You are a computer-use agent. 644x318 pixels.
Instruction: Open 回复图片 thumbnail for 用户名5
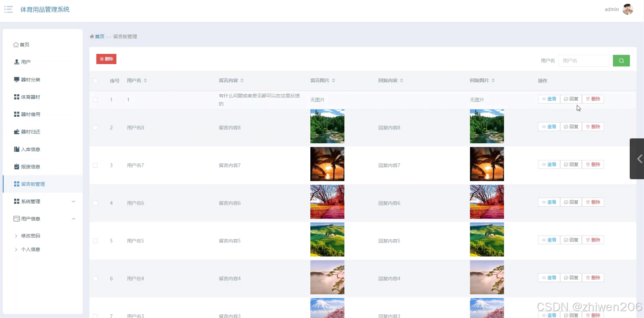[x=487, y=240]
